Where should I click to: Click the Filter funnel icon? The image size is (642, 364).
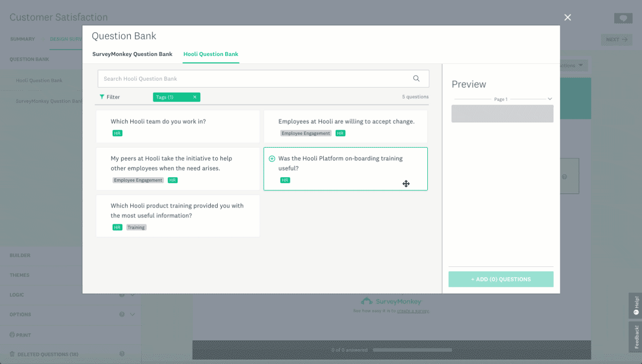pos(101,97)
